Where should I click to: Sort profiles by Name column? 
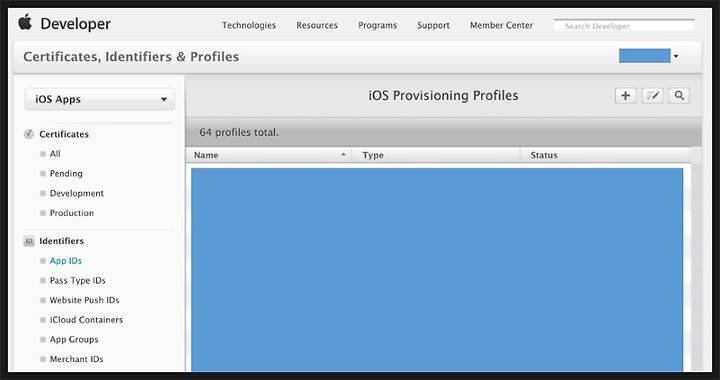pyautogui.click(x=269, y=155)
